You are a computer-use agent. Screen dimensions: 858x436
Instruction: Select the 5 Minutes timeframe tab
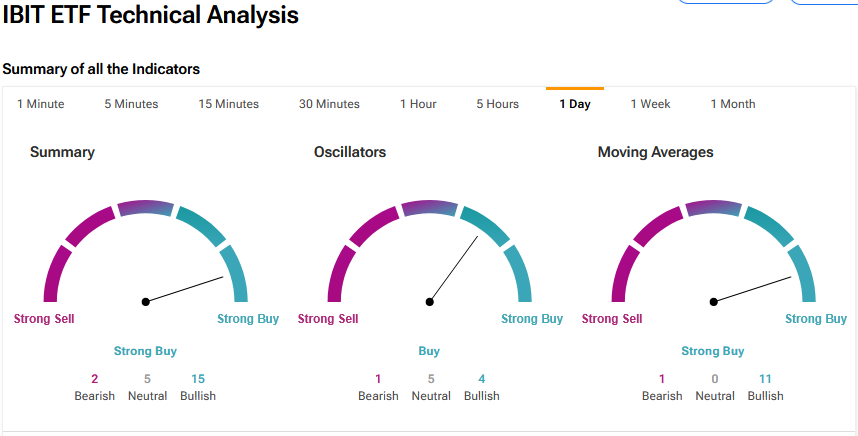(x=131, y=104)
